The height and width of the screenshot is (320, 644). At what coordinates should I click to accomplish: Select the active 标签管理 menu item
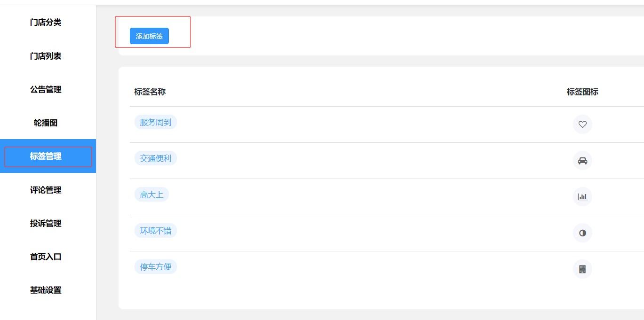[x=46, y=156]
